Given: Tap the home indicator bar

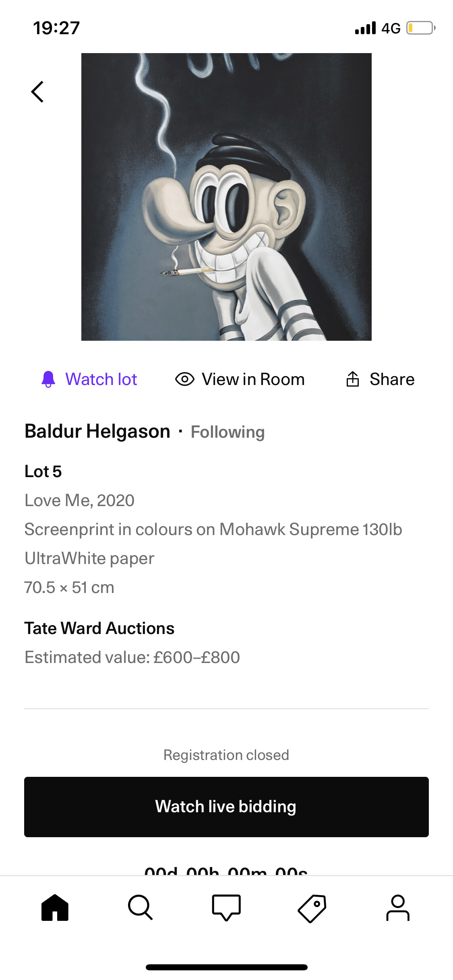Looking at the screenshot, I should pyautogui.click(x=226, y=967).
